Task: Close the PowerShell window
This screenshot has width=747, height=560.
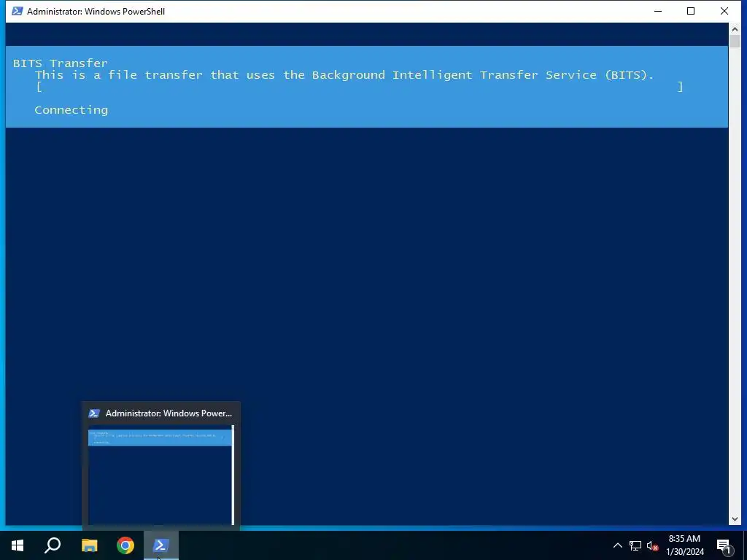Action: pyautogui.click(x=724, y=11)
